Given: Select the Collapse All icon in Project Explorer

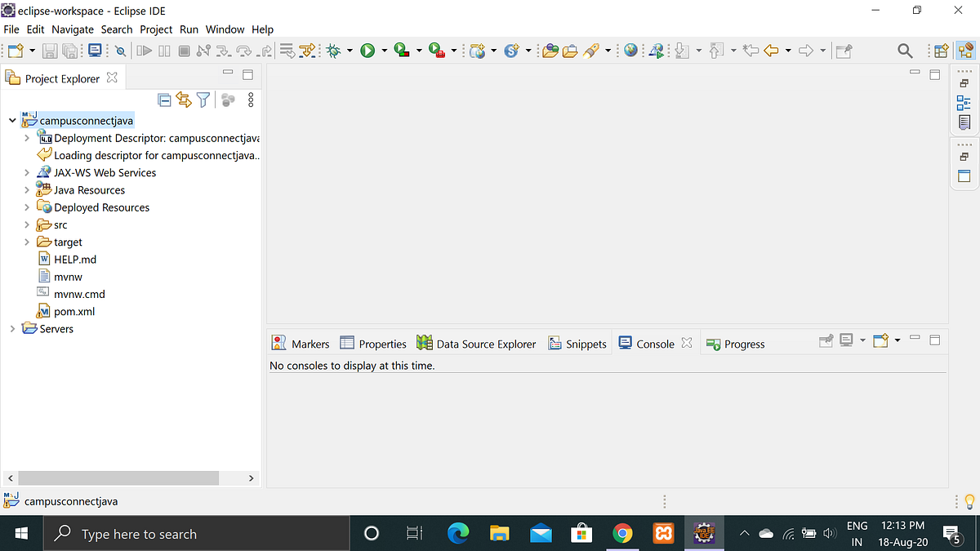Looking at the screenshot, I should [164, 100].
